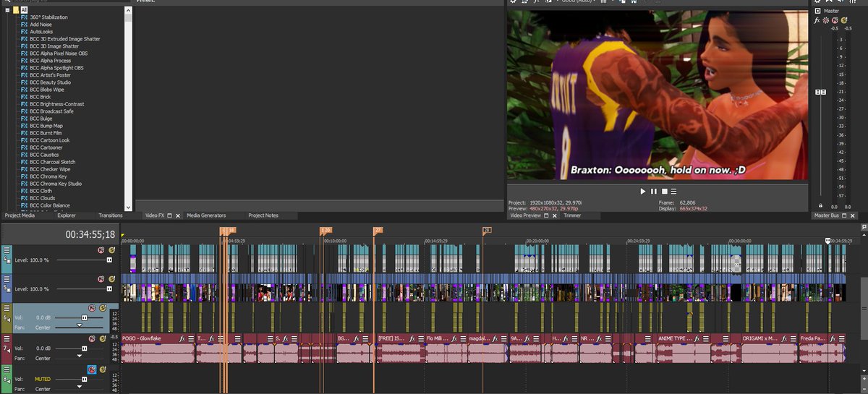Open event FX on POGO - Glowflake clip
This screenshot has height=394, width=868.
pos(182,338)
